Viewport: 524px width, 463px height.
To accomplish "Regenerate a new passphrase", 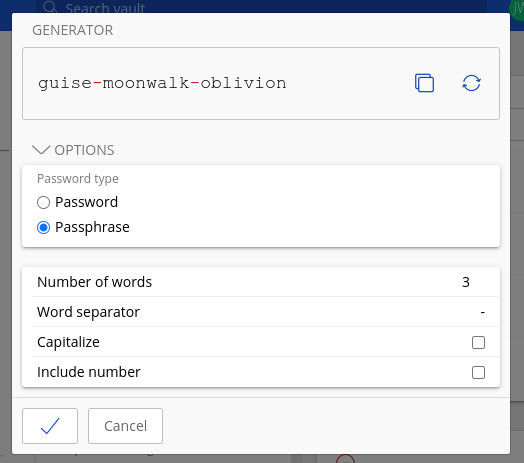I will (x=471, y=83).
